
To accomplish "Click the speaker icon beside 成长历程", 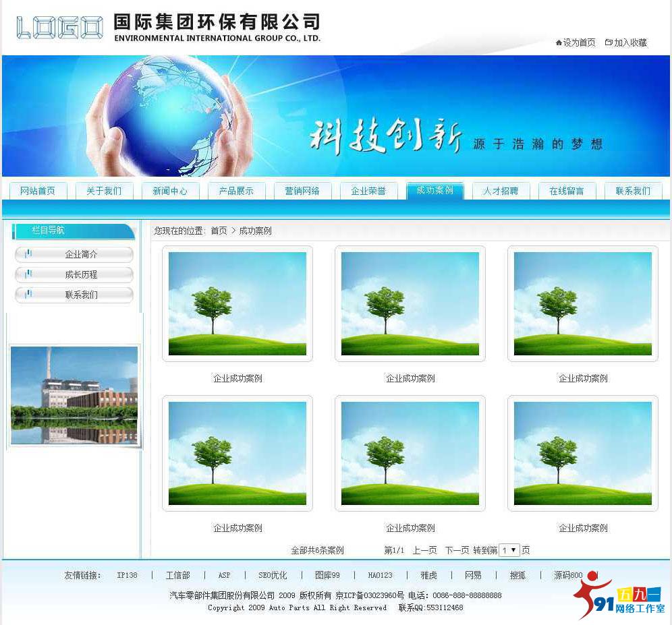I will tap(28, 274).
